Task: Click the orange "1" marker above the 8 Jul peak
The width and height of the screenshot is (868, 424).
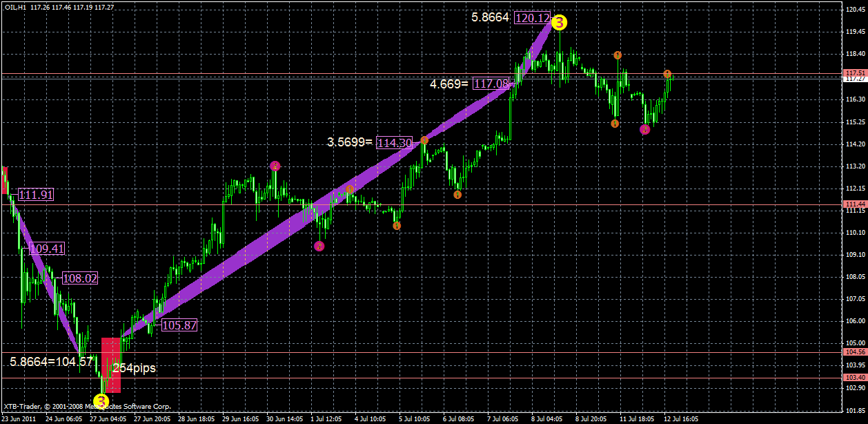Action: pyautogui.click(x=617, y=54)
